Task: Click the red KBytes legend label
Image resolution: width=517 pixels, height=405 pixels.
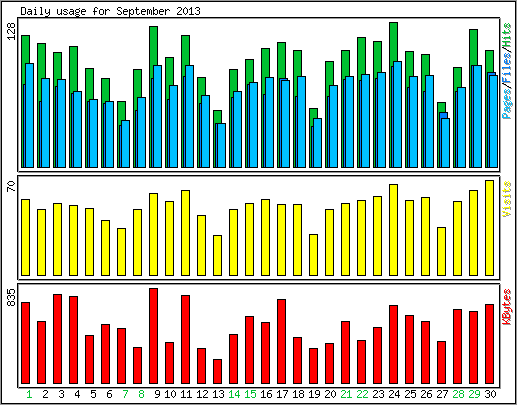Action: click(x=507, y=307)
